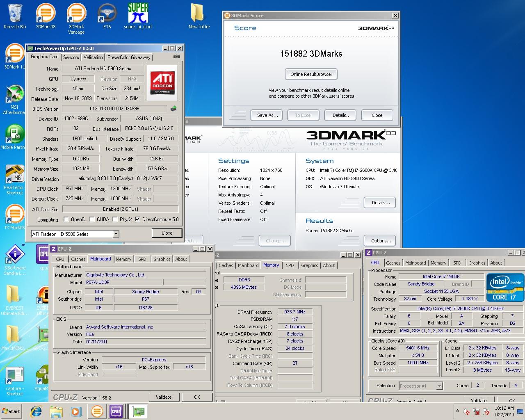Click Online ResultBrowser button

(x=311, y=74)
